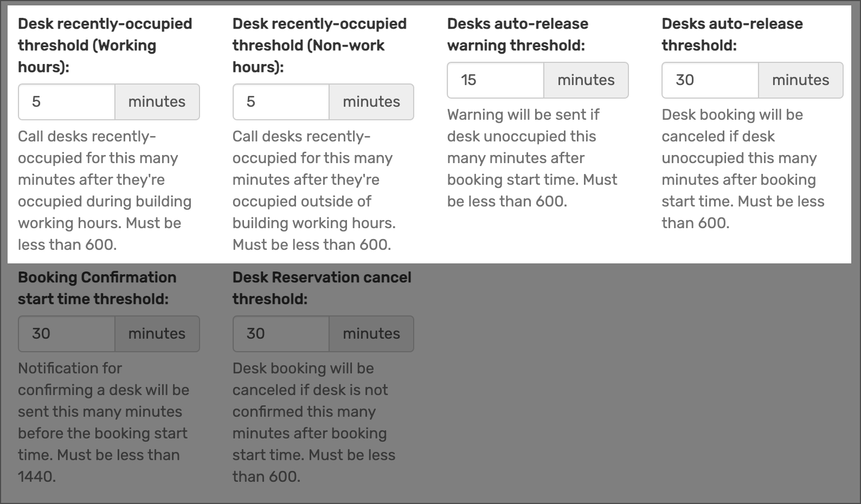Click minutes unit beside Booking Confirmation threshold
861x504 pixels.
157,334
